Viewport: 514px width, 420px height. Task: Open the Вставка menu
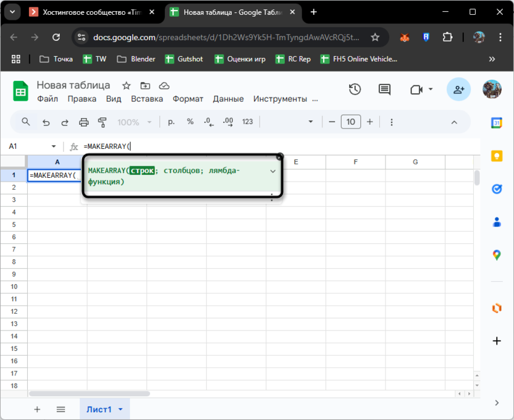(147, 99)
